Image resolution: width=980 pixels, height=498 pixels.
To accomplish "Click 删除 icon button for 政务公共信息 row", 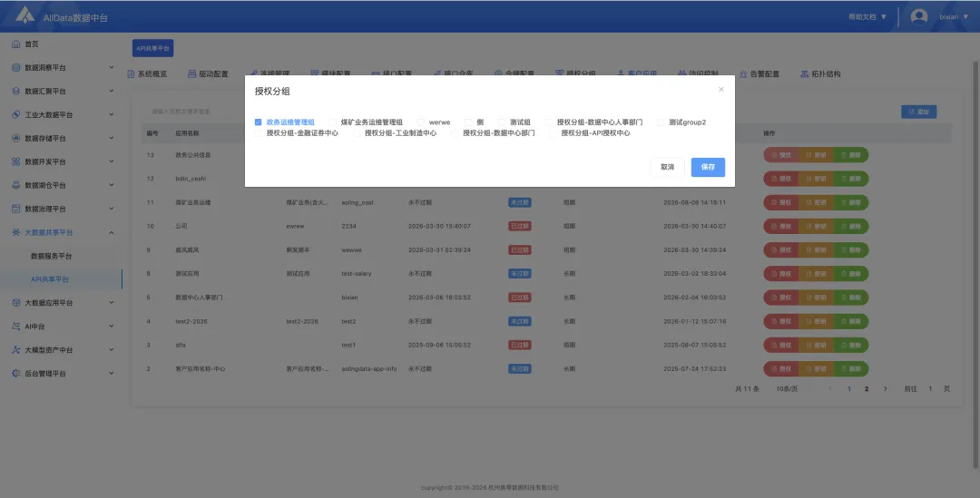I will click(x=851, y=155).
